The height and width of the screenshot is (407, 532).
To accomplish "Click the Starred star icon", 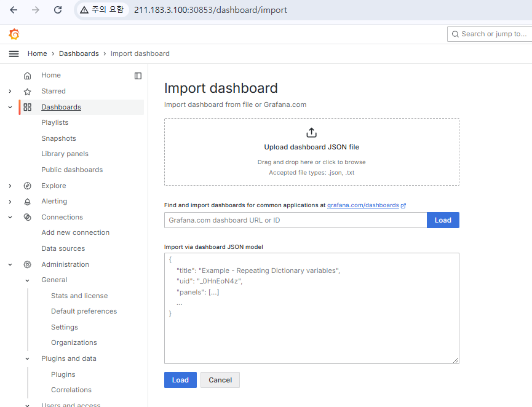I will point(28,91).
